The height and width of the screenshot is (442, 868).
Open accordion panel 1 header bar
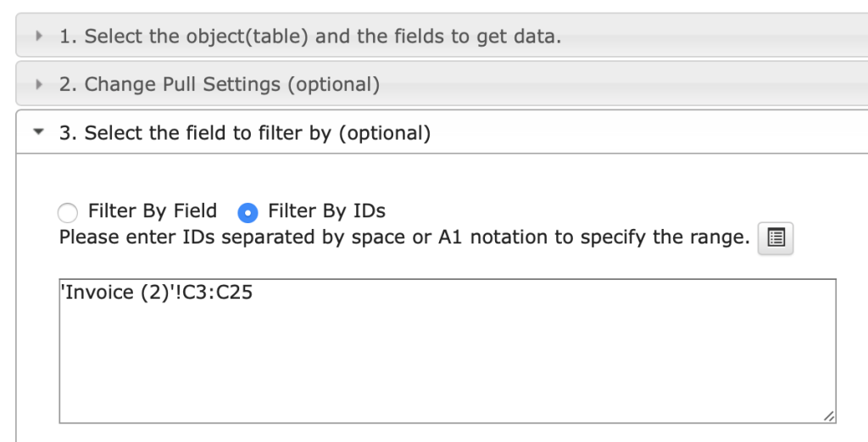click(x=442, y=36)
